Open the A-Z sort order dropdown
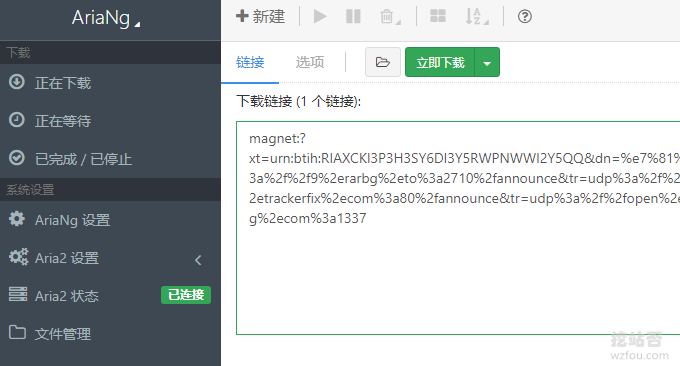The width and height of the screenshot is (680, 366). [x=477, y=16]
